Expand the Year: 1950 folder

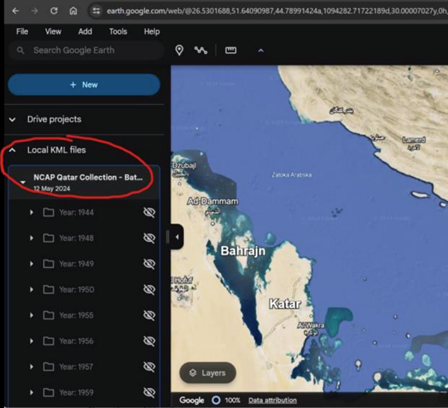click(31, 289)
